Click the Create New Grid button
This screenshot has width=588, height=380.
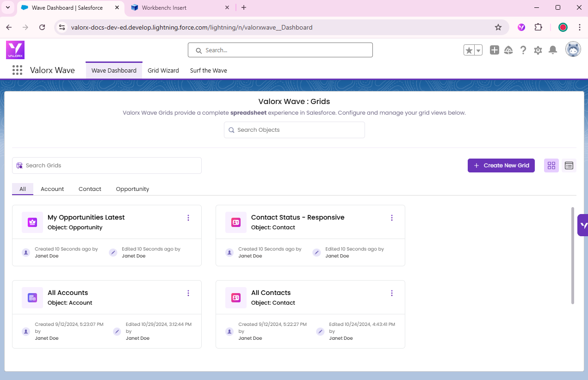pos(501,165)
